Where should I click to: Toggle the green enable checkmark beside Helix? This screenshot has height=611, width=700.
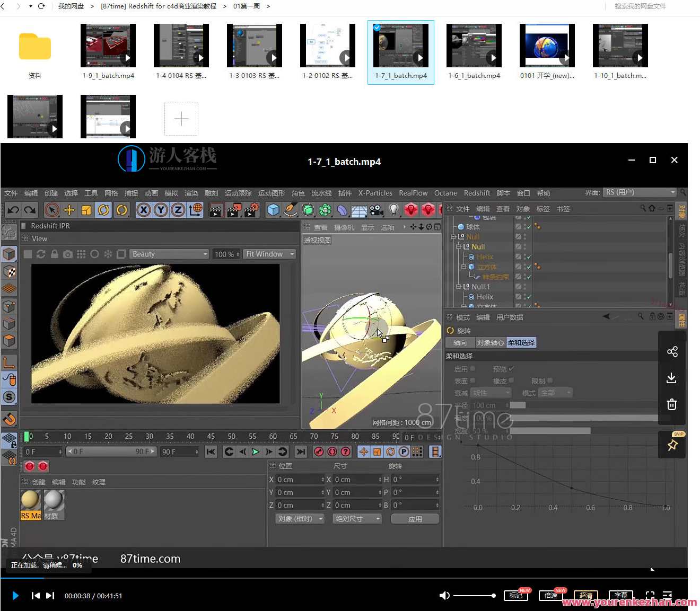point(529,257)
